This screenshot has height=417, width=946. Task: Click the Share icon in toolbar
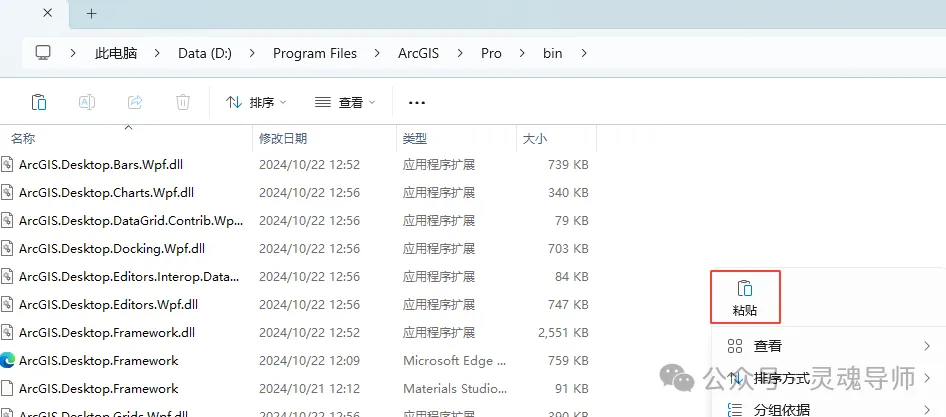click(135, 102)
